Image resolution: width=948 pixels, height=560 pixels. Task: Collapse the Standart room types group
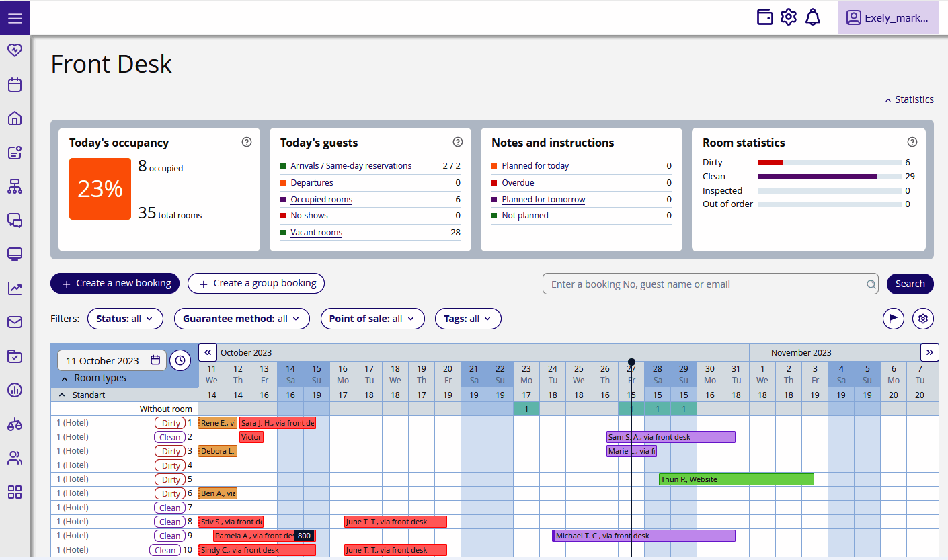pos(63,395)
